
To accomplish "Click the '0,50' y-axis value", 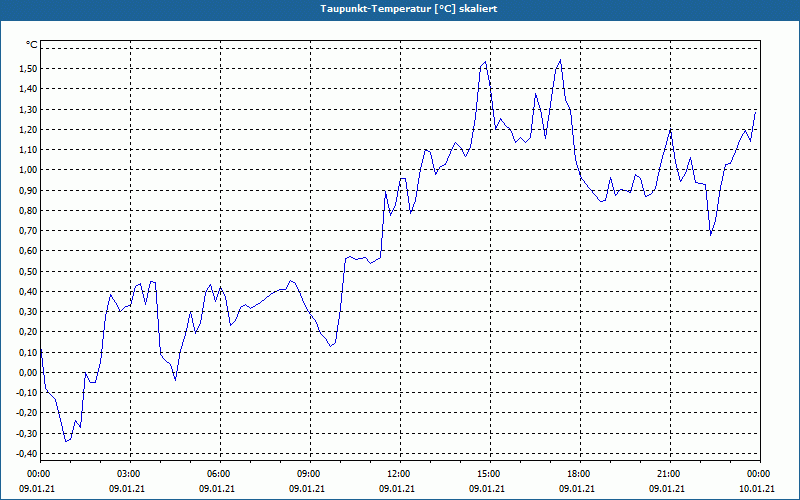I will 29,271.
